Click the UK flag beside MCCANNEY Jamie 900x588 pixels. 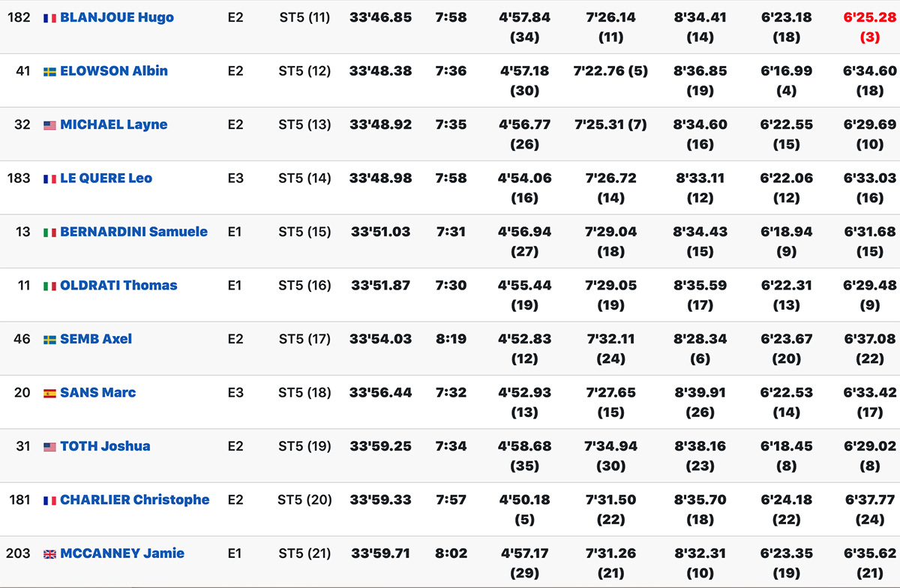click(x=49, y=554)
